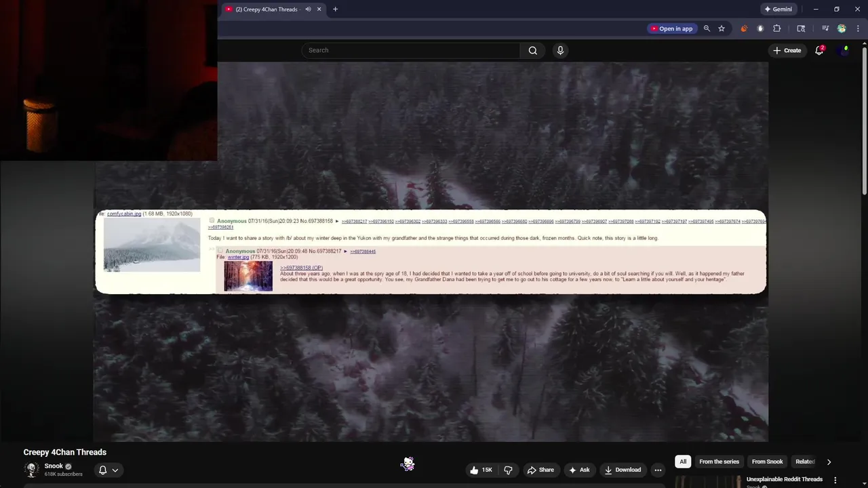Image resolution: width=868 pixels, height=488 pixels.
Task: Click the Creepy 4Chan Threads video title
Action: point(65,452)
